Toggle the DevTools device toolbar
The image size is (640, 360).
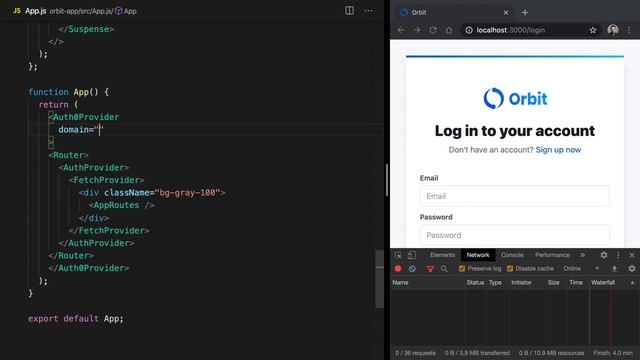[412, 255]
